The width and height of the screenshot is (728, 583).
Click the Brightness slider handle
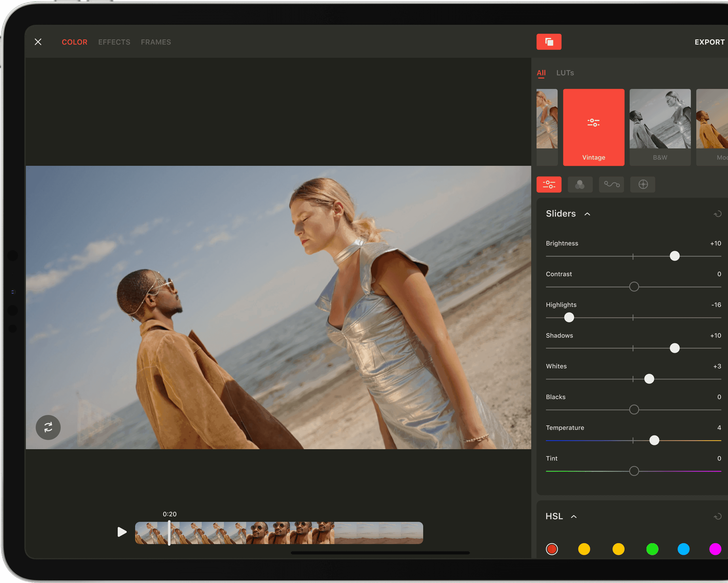[x=674, y=256]
